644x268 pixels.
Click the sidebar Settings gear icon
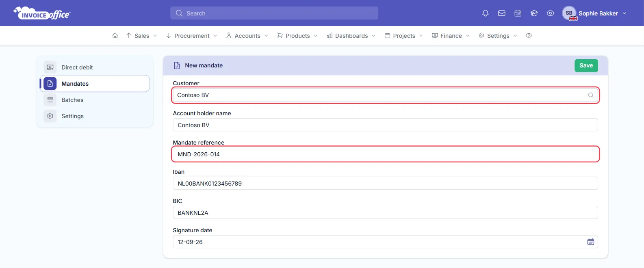click(50, 116)
